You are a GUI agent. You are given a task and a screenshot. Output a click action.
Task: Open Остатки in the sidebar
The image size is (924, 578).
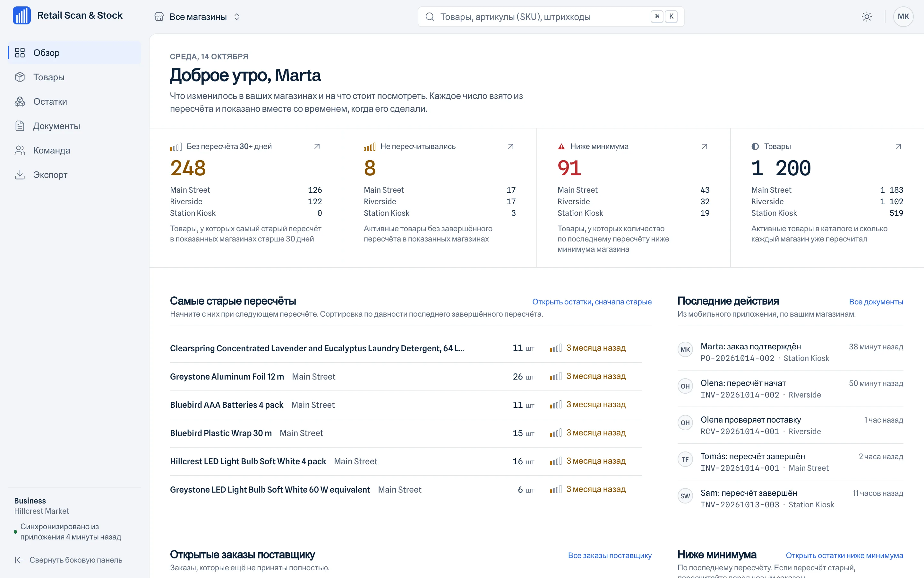(74, 102)
